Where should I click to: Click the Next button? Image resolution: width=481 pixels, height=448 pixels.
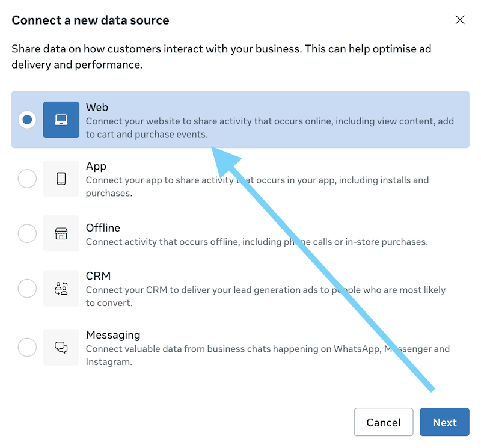coord(444,422)
